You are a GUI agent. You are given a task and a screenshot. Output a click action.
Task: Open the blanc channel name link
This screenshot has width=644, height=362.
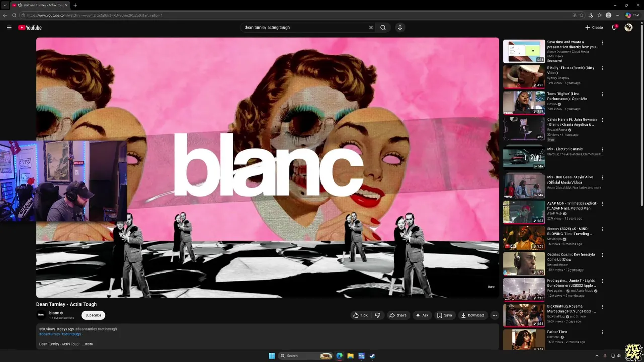pos(54,313)
